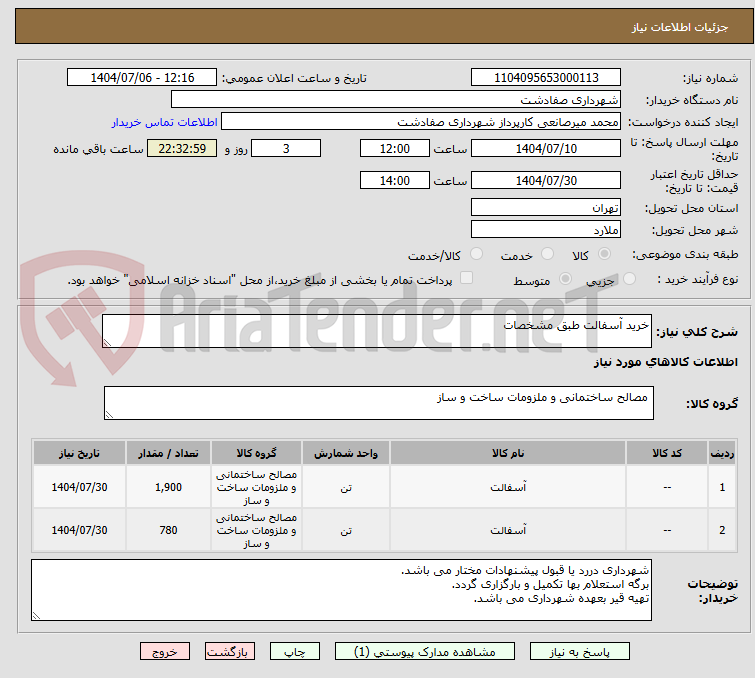Click the requester field محمد میرصانعی

click(421, 122)
